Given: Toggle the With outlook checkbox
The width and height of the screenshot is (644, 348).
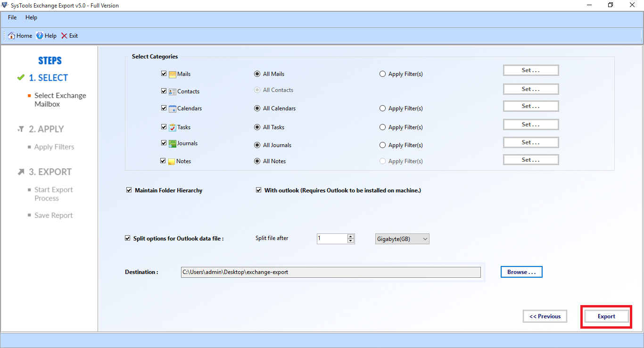Looking at the screenshot, I should pyautogui.click(x=259, y=191).
